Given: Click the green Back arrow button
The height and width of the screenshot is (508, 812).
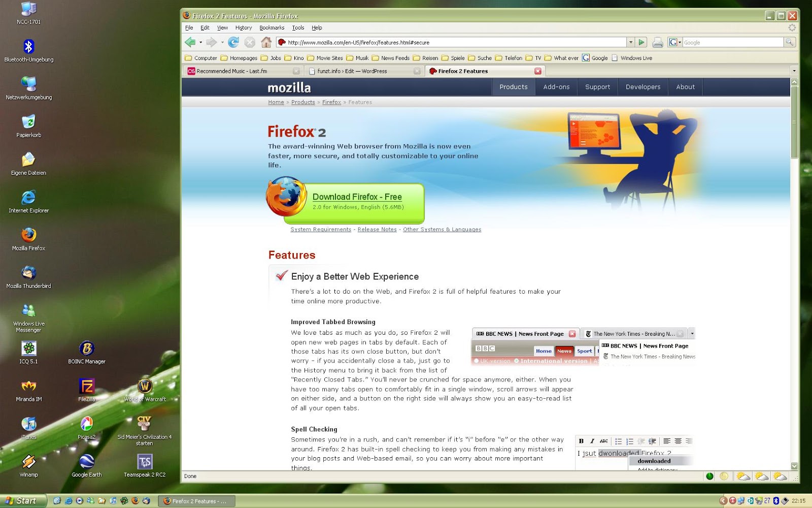Looking at the screenshot, I should point(190,42).
